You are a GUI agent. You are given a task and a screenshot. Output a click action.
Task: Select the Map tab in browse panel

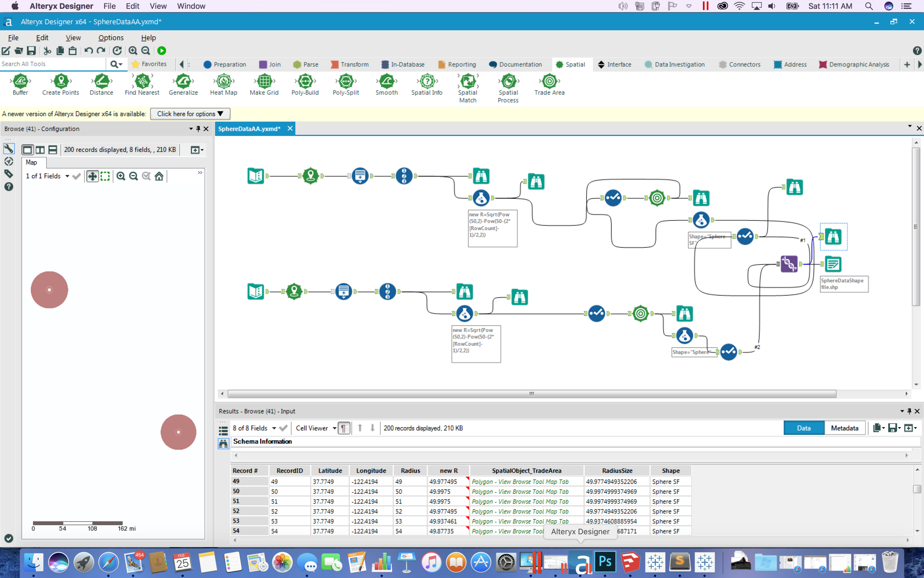tap(31, 162)
